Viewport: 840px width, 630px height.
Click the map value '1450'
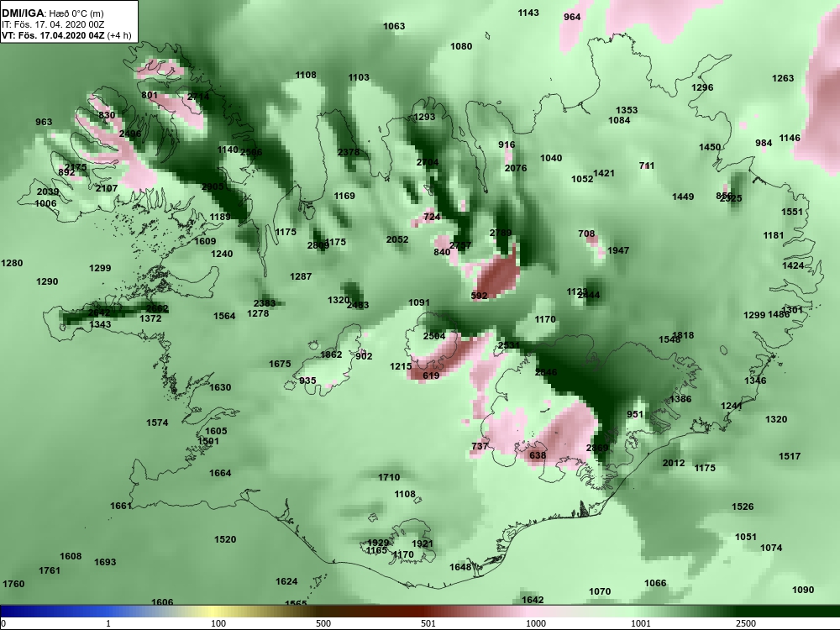(x=710, y=147)
